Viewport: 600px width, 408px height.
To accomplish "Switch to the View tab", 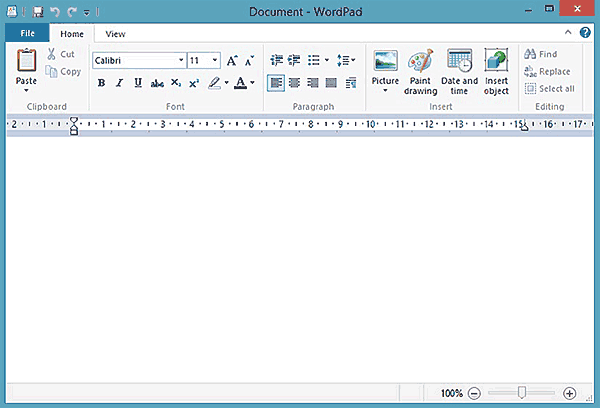I will click(x=115, y=33).
